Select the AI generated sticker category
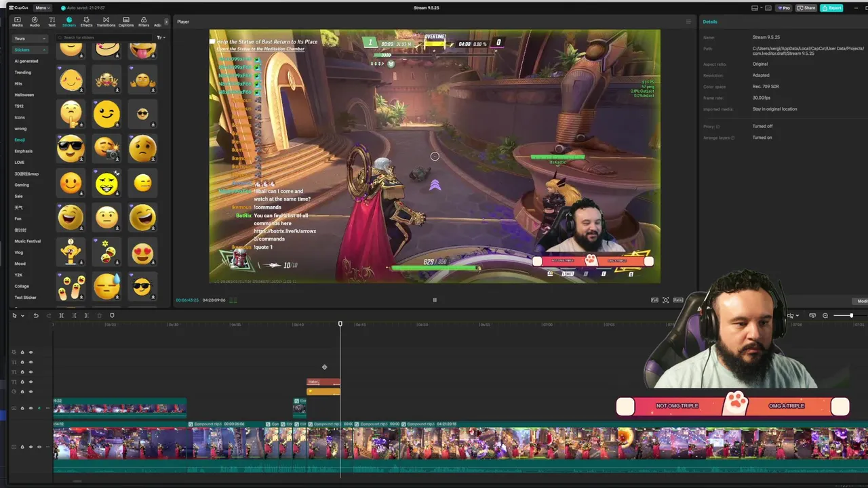868x488 pixels. (x=26, y=61)
